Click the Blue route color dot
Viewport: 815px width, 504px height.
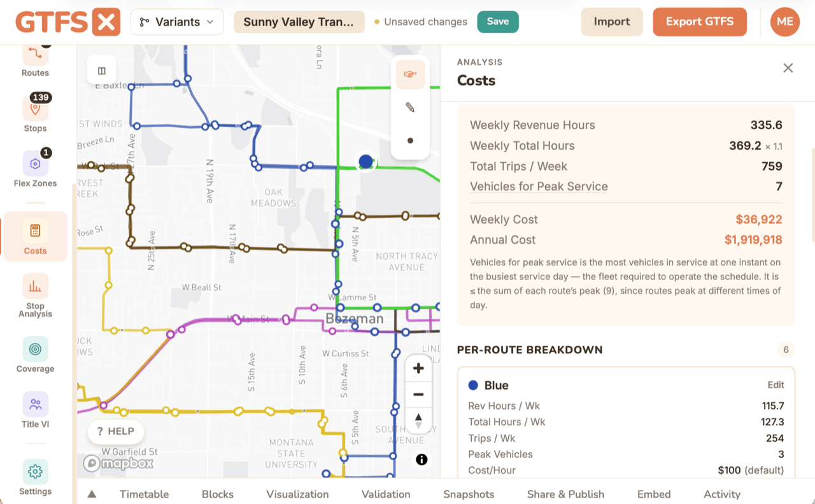tap(473, 385)
